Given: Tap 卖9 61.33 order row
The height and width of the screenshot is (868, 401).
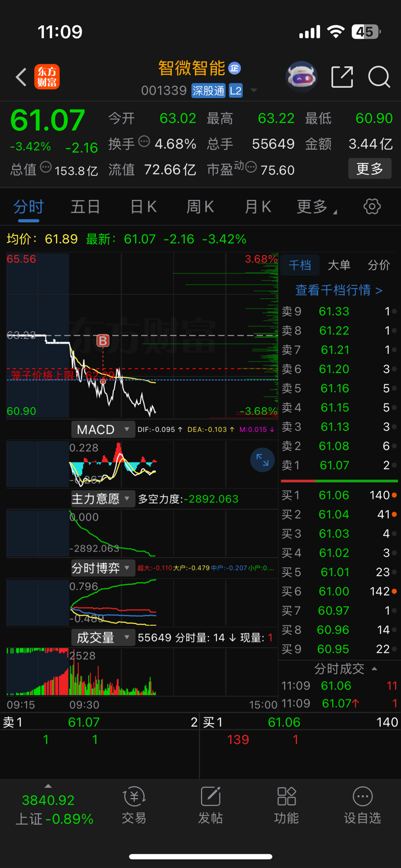Looking at the screenshot, I should coord(339,312).
